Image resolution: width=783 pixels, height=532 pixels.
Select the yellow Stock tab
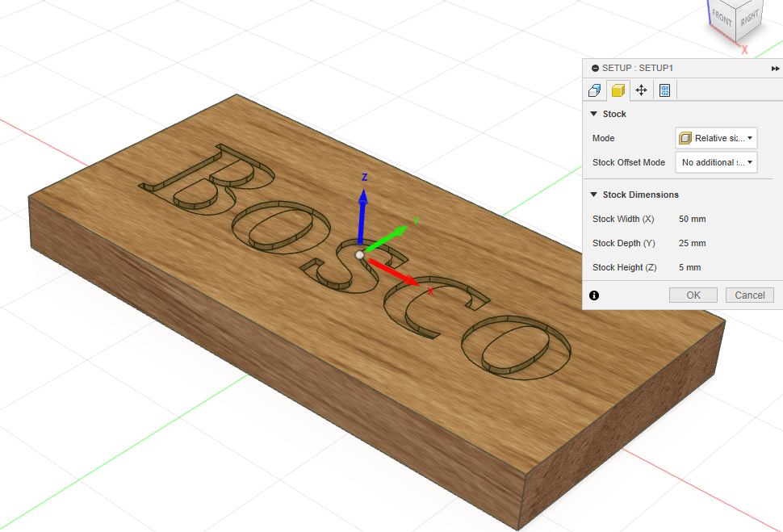coord(618,90)
